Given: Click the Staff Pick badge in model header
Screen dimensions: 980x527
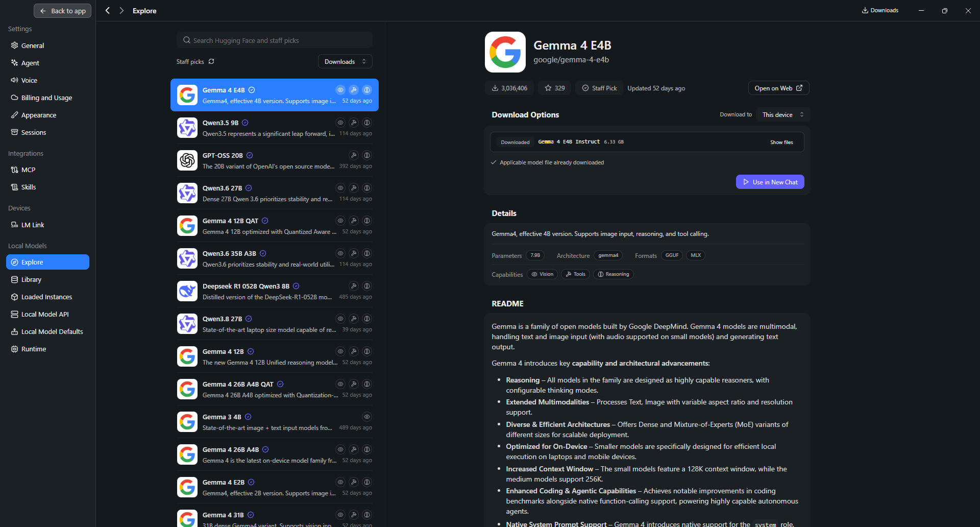Looking at the screenshot, I should 599,88.
